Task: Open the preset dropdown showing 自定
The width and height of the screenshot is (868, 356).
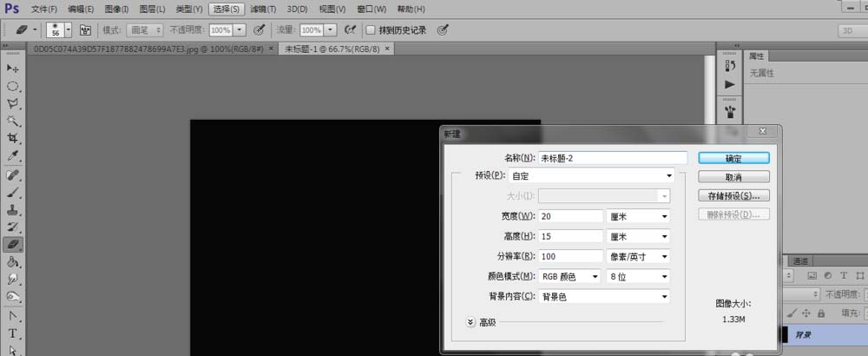Action: click(605, 175)
